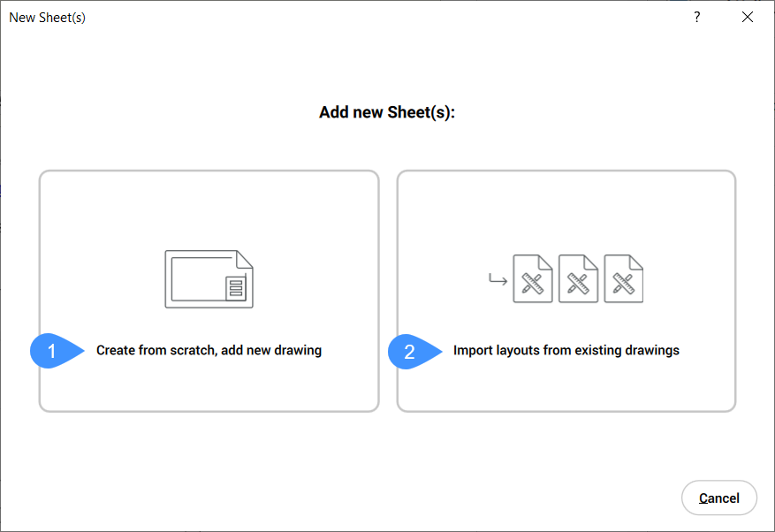The height and width of the screenshot is (532, 775).
Task: Click the first drawing file icon
Action: [x=533, y=279]
